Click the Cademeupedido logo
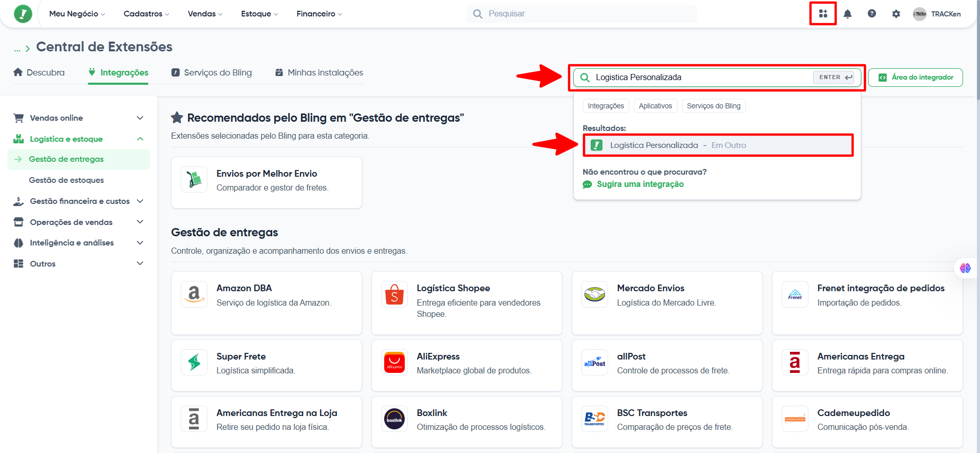Screen dimensions: 980x453 (x=795, y=419)
